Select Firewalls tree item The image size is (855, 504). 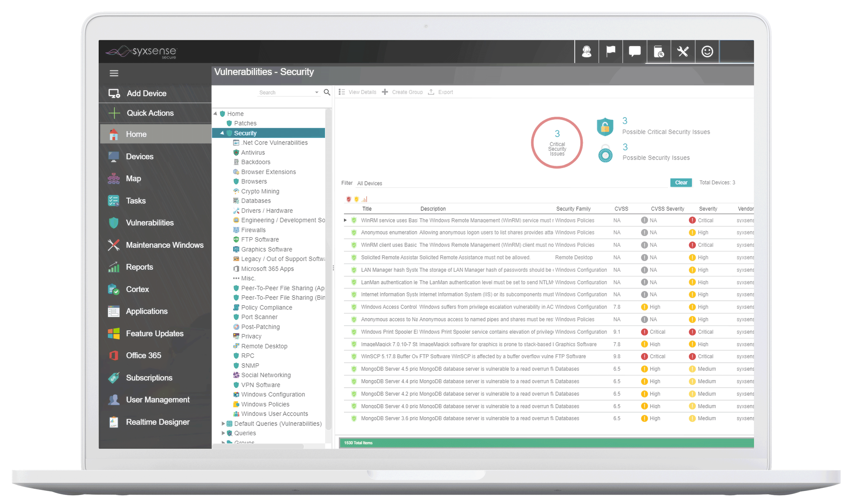coord(249,230)
